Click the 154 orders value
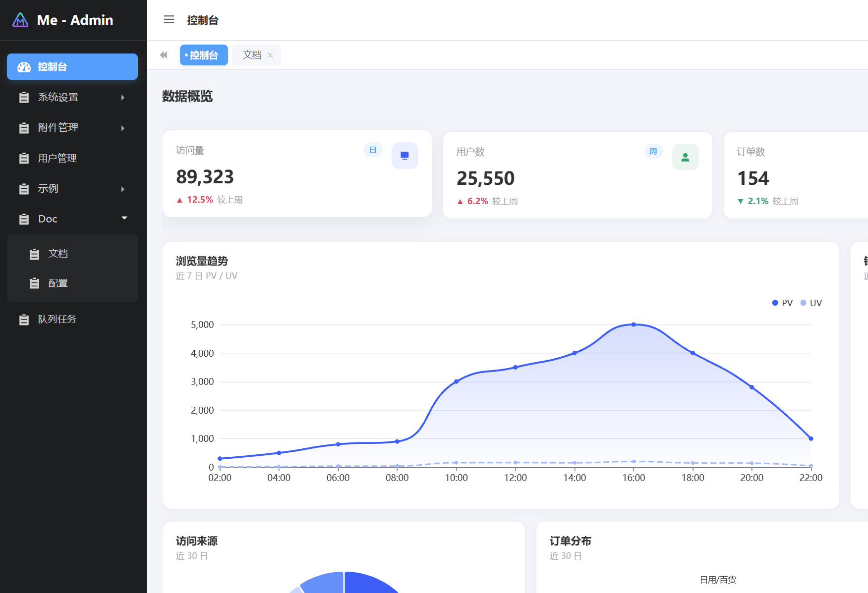Viewport: 868px width, 593px height. [753, 178]
